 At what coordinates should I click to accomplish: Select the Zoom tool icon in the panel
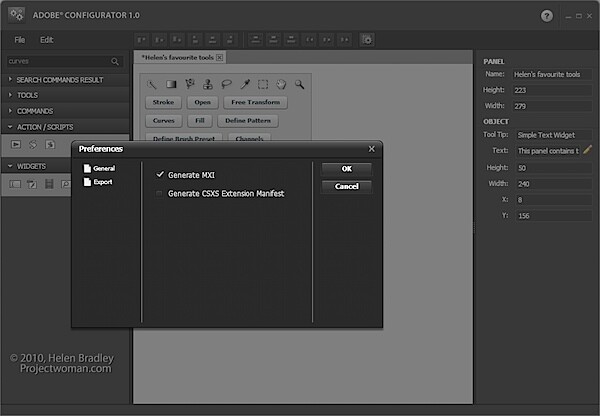tap(299, 84)
